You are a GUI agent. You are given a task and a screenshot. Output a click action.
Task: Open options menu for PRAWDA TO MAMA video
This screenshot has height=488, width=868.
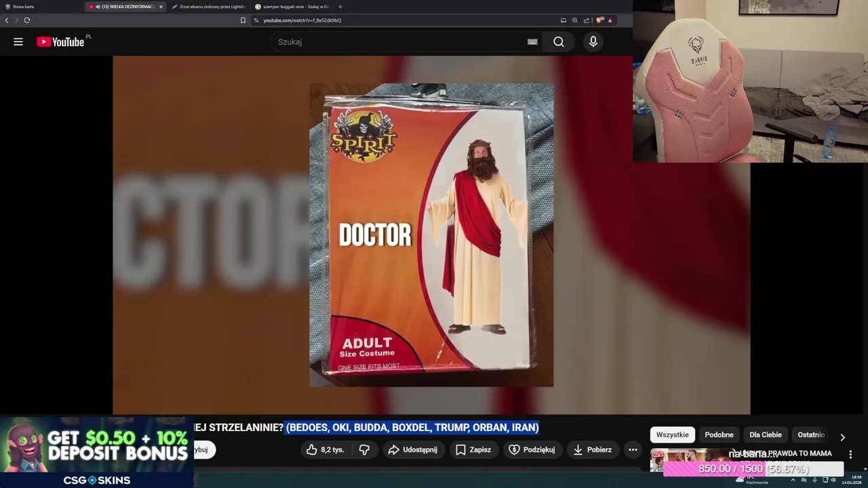pos(850,455)
